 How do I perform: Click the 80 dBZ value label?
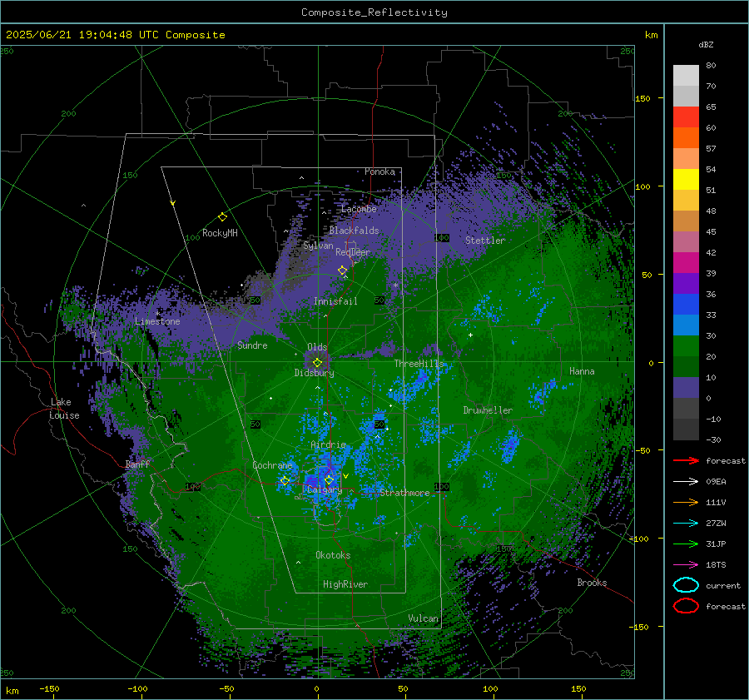(711, 66)
